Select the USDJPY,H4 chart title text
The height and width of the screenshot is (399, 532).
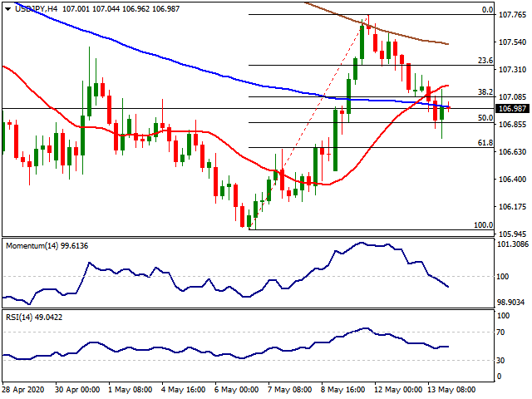pyautogui.click(x=37, y=9)
